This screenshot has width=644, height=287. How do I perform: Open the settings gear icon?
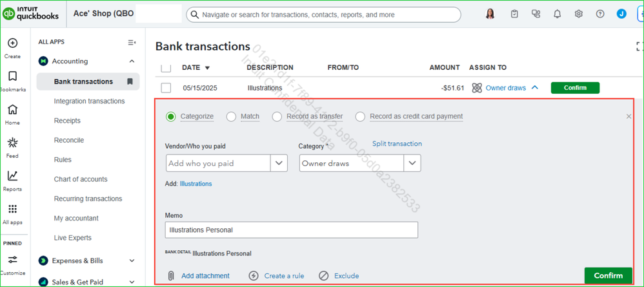tap(579, 14)
